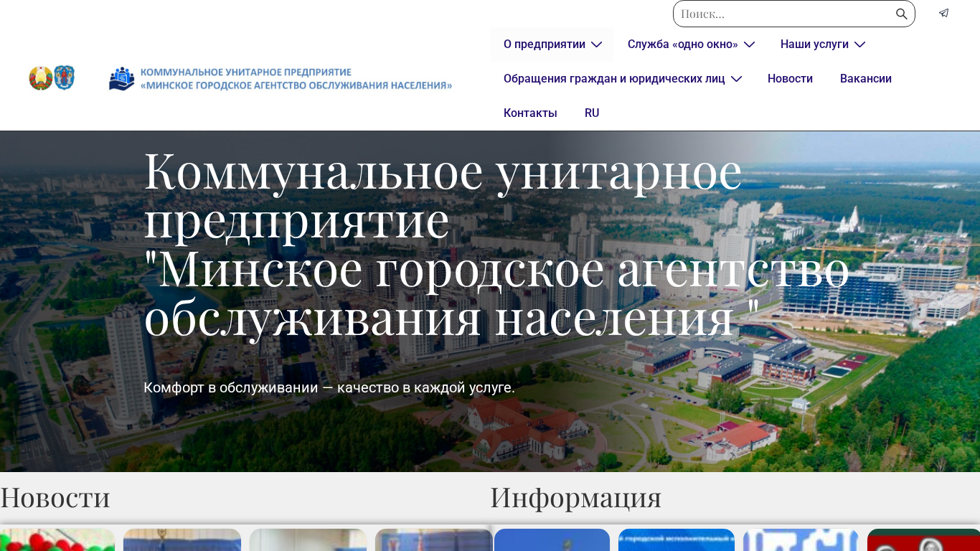Expand the chevron beside «Наши услуги»
This screenshot has height=551, width=980.
tap(859, 44)
